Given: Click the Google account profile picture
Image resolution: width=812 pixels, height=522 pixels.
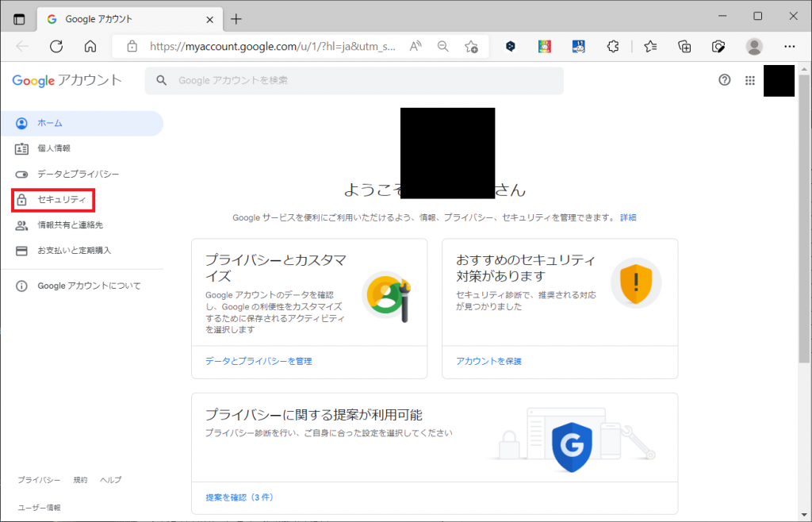Looking at the screenshot, I should (x=779, y=80).
